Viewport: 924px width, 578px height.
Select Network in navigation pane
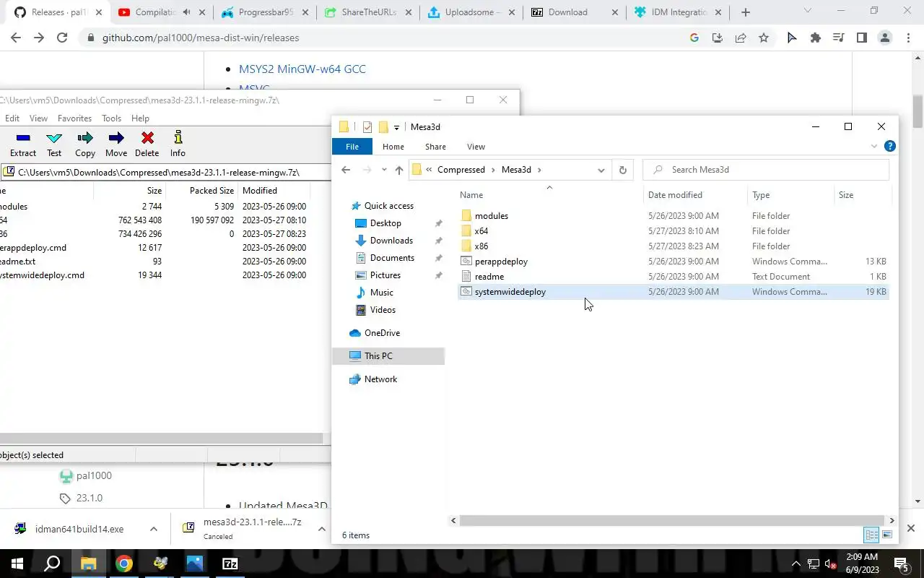pyautogui.click(x=380, y=379)
